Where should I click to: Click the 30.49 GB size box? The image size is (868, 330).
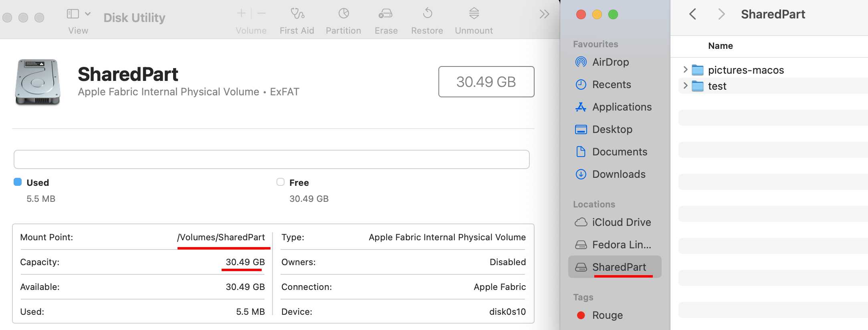click(x=486, y=82)
